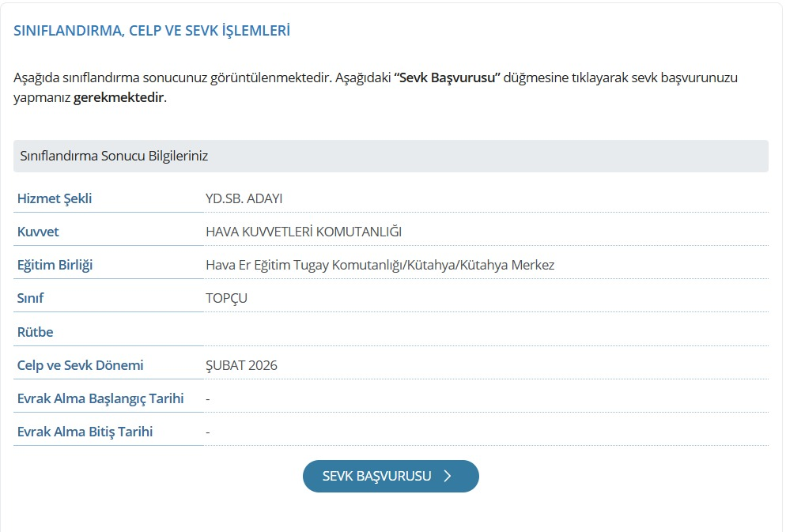Select the Hava Er Eğitim Tugay Komutanlığı value
Image resolution: width=786 pixels, height=532 pixels.
coord(380,265)
